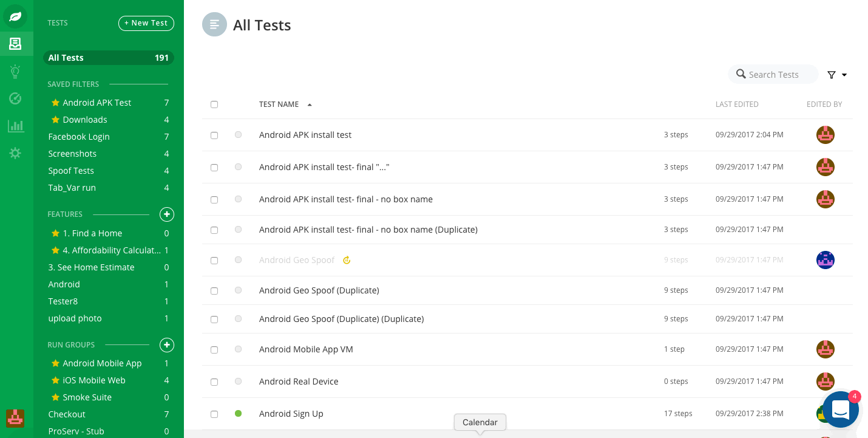Click the leaf logo icon in sidebar
The image size is (868, 438).
tap(15, 16)
